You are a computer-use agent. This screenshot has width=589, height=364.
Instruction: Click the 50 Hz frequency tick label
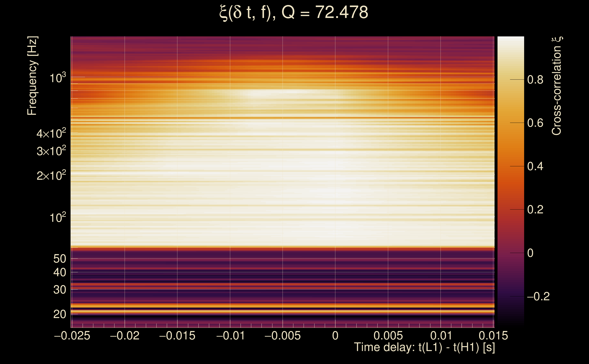59,259
